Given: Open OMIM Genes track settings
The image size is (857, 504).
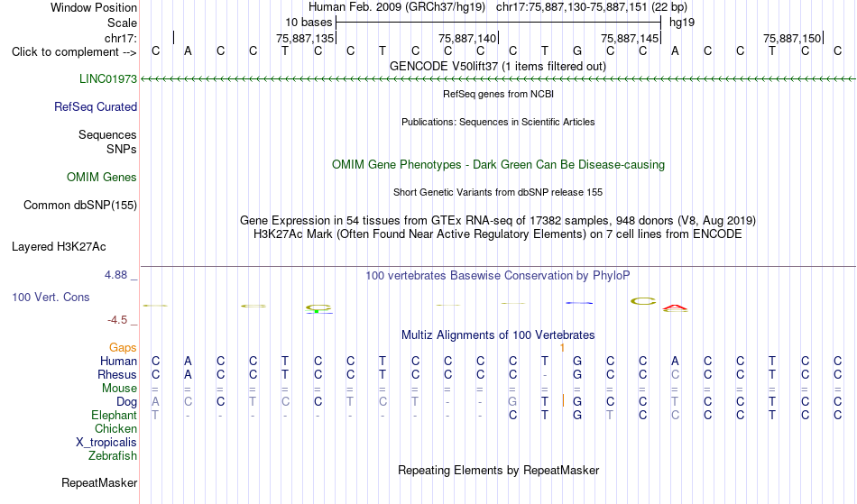Looking at the screenshot, I should (x=101, y=177).
